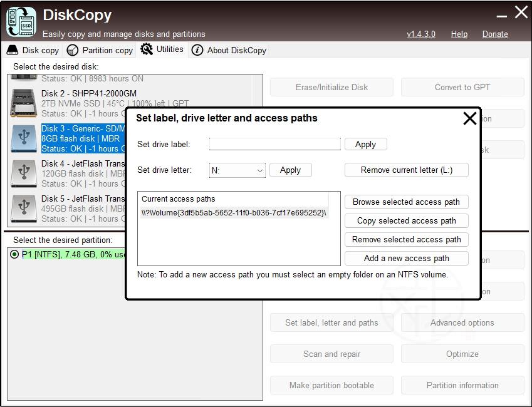Select the Disk 2 NVMe SSD drive icon
The height and width of the screenshot is (407, 532).
(23, 103)
